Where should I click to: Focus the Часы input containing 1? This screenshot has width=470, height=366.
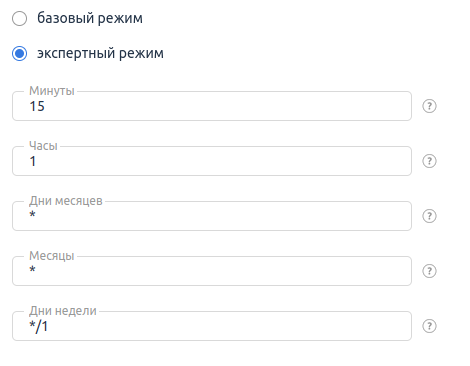pos(212,161)
